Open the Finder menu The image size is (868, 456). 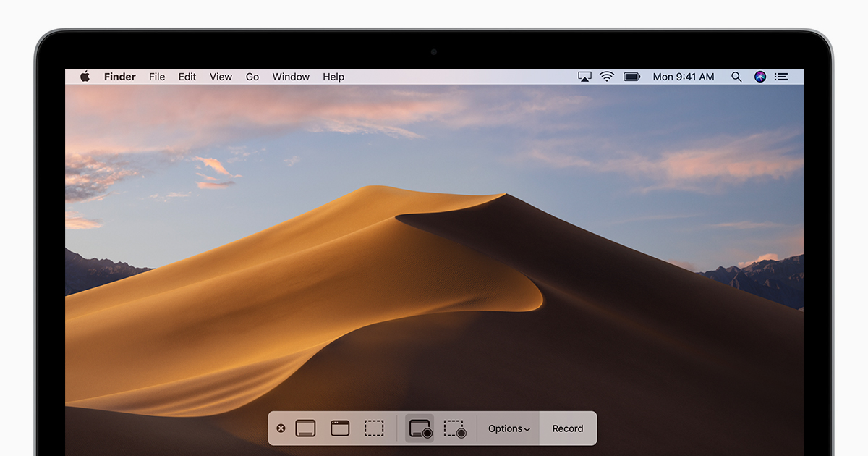pyautogui.click(x=120, y=77)
